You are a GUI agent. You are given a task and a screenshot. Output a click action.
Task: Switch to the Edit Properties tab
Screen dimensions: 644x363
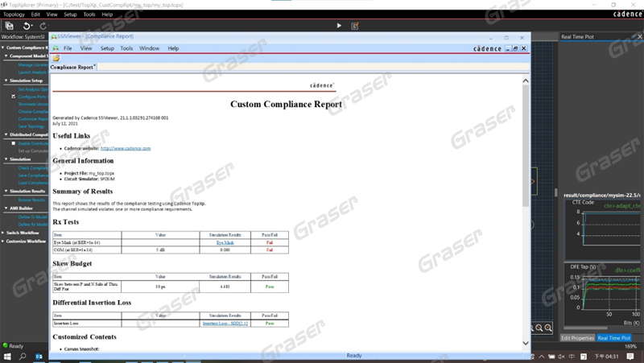point(577,338)
